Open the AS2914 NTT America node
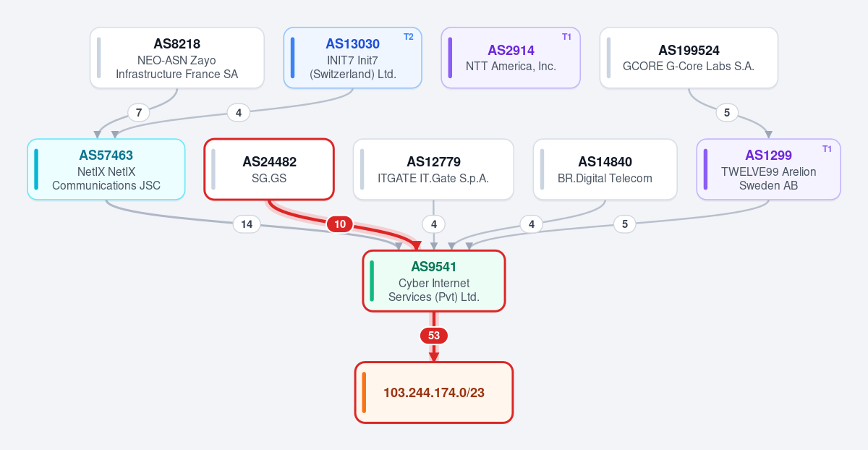The image size is (868, 450). [511, 58]
